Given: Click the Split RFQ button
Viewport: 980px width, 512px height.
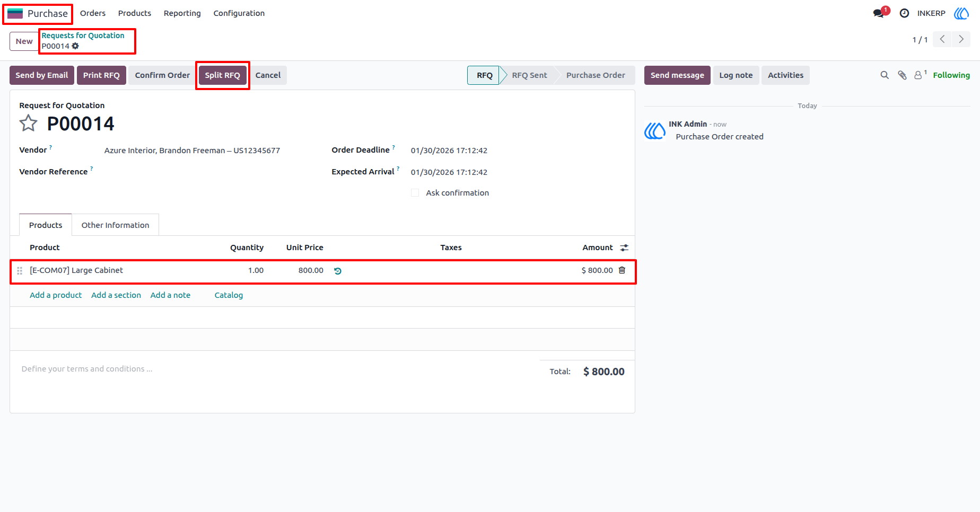Looking at the screenshot, I should point(223,75).
